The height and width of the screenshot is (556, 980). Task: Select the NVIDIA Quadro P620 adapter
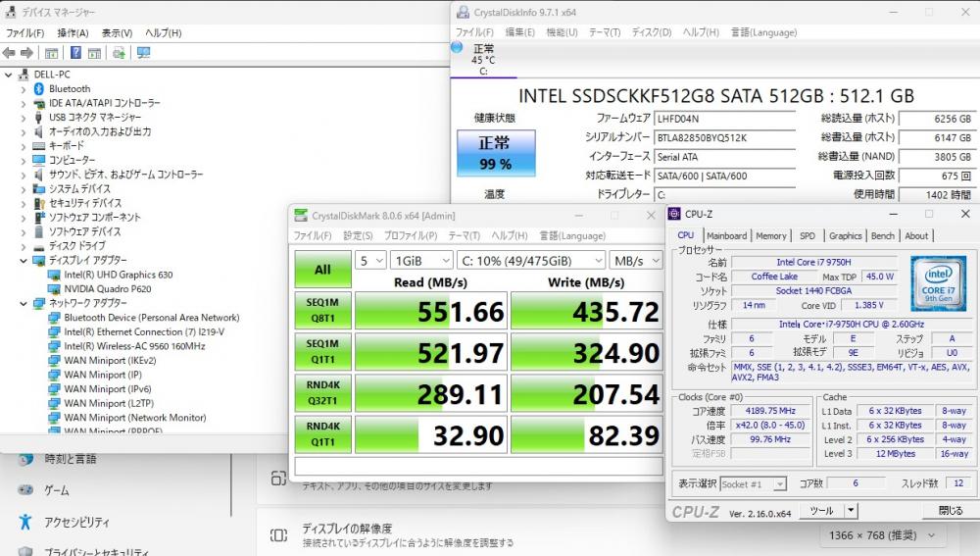[107, 289]
